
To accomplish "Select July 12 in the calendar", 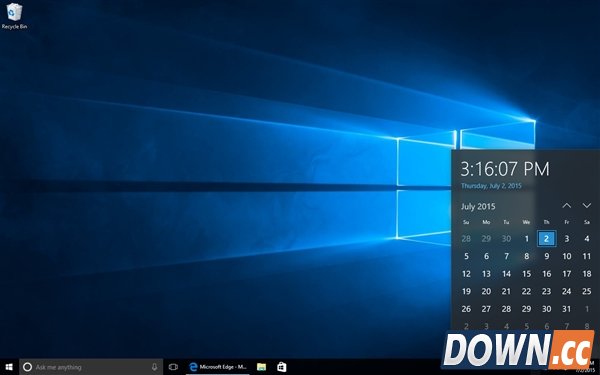I will [x=466, y=274].
